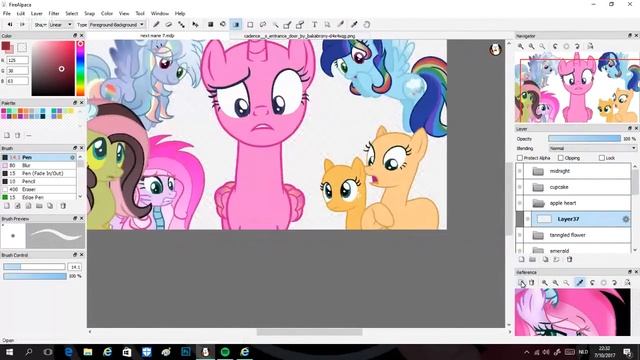Enable the layer Lock checkbox
The image size is (640, 360).
point(602,158)
